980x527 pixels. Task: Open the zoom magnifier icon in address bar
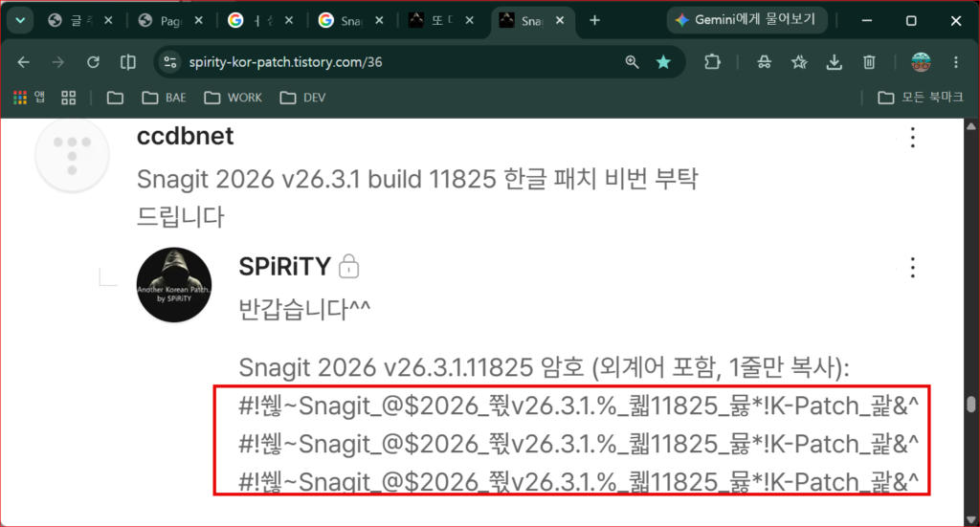632,62
